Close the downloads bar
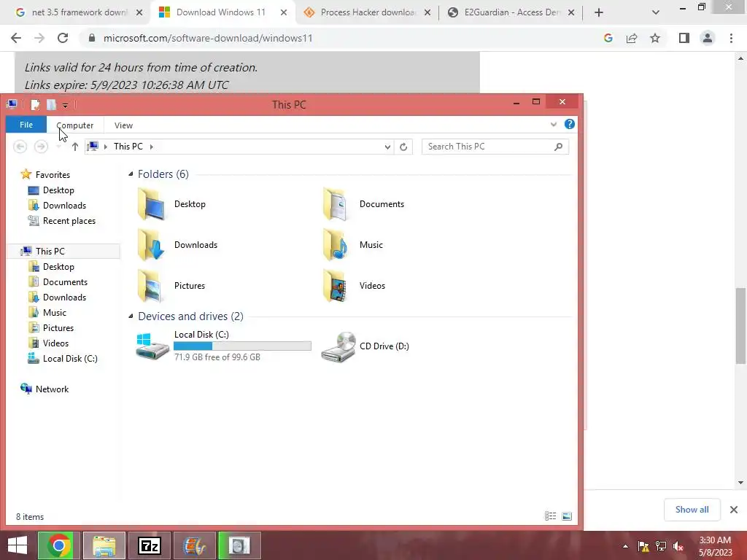This screenshot has width=747, height=560. (x=734, y=510)
